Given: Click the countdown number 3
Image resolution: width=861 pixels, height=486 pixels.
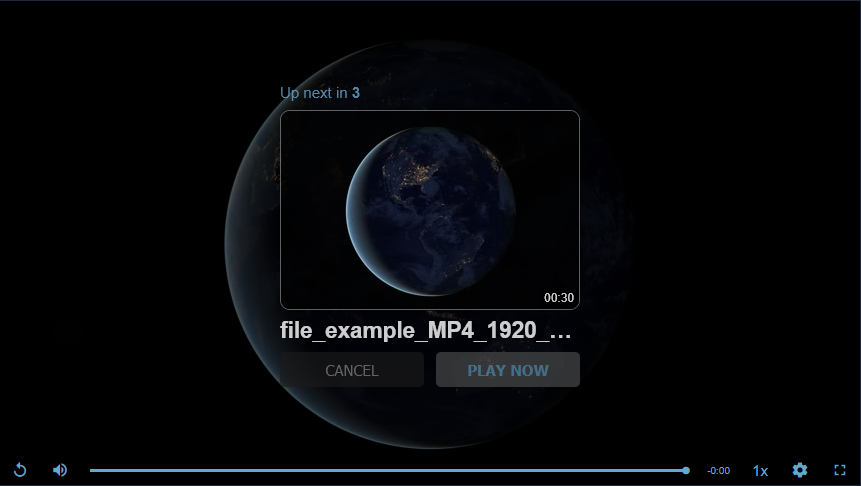Looking at the screenshot, I should [356, 93].
